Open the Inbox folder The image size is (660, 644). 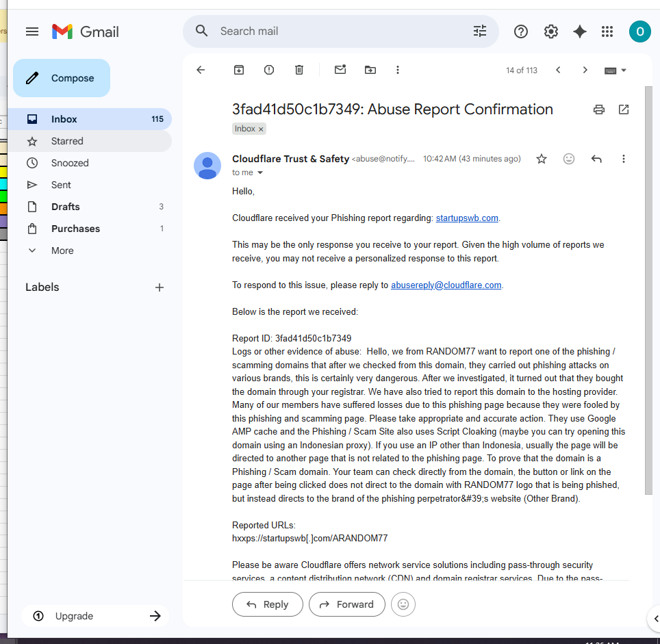pos(90,119)
